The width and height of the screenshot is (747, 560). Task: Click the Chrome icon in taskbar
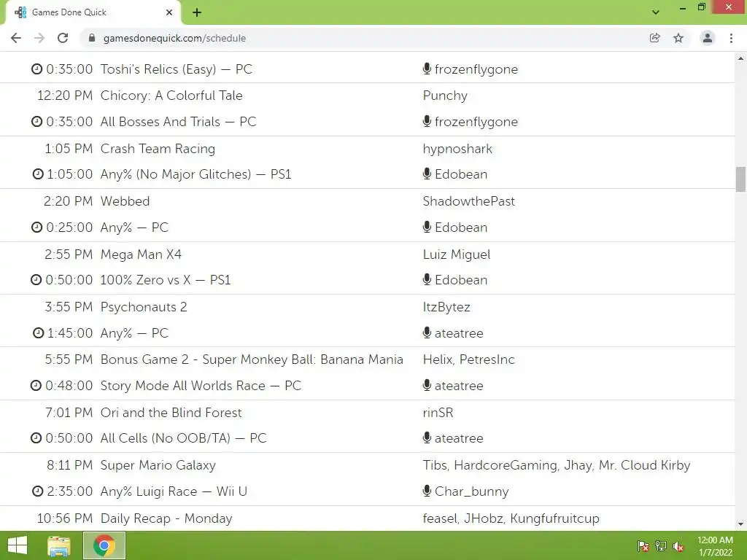104,545
